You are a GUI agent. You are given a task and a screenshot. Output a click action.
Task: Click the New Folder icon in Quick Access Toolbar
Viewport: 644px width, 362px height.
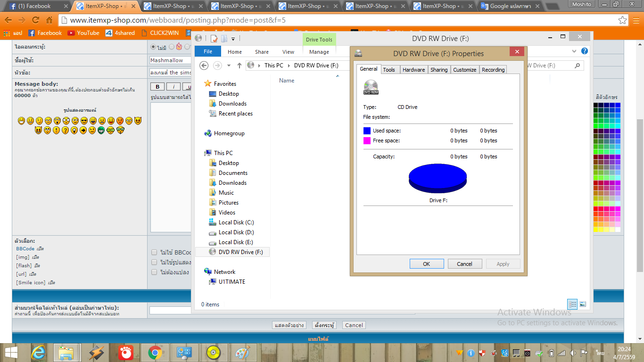[224, 39]
